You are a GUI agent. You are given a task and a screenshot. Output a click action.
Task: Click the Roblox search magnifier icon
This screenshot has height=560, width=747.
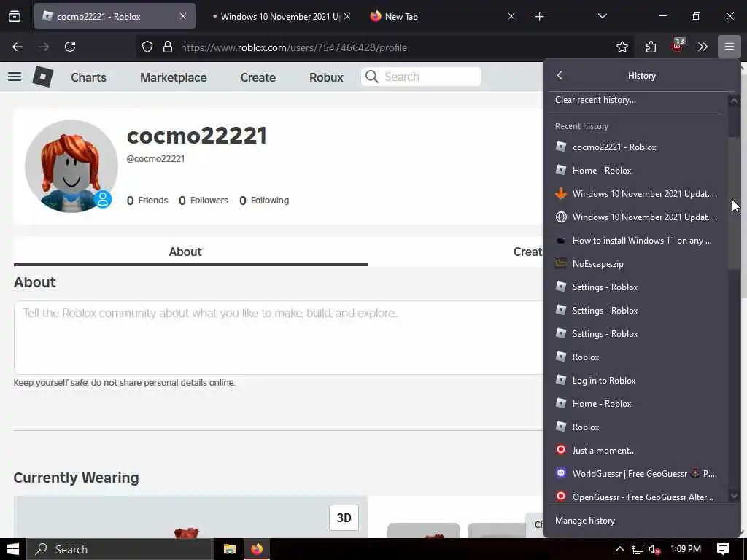point(371,77)
